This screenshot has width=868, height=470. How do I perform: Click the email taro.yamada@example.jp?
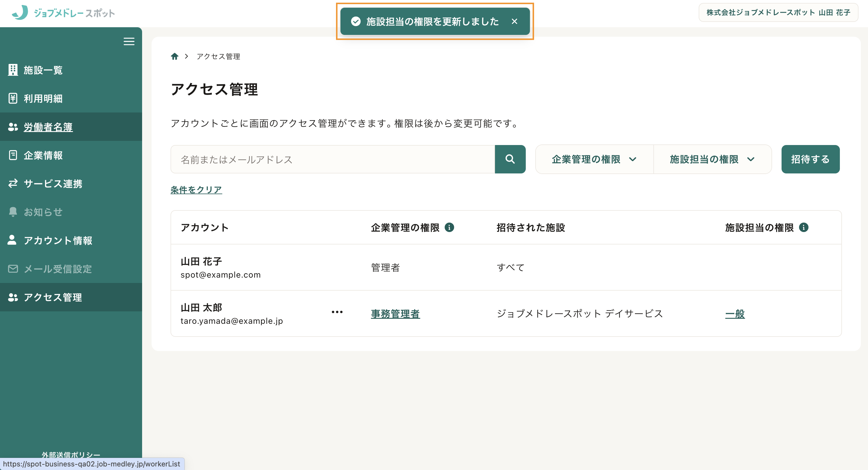232,321
